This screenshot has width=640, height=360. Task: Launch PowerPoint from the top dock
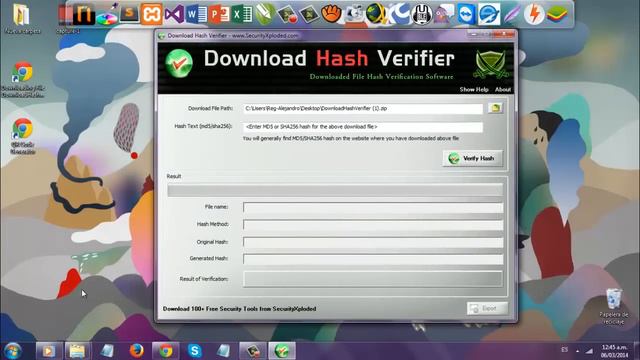219,14
